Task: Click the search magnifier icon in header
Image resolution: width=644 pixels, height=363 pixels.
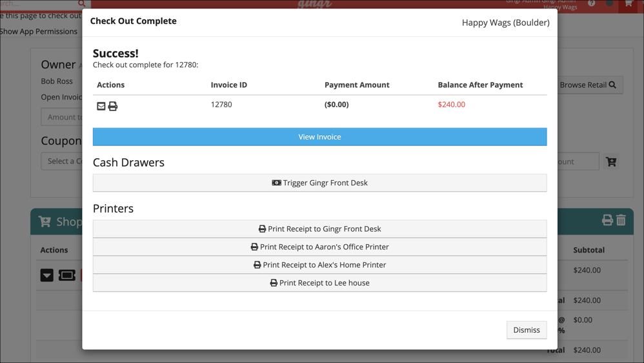Action: tap(82, 3)
